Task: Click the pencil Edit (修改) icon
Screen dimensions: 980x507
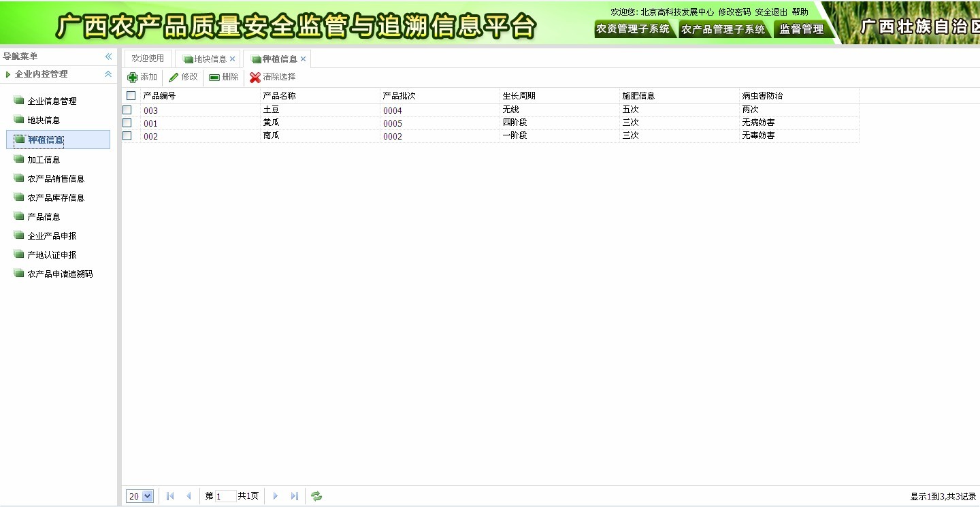Action: (x=174, y=78)
